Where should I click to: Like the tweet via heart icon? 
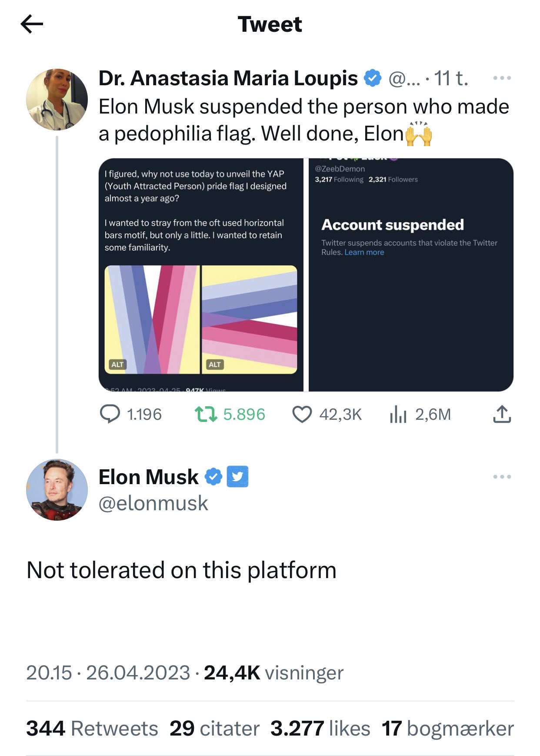point(302,414)
